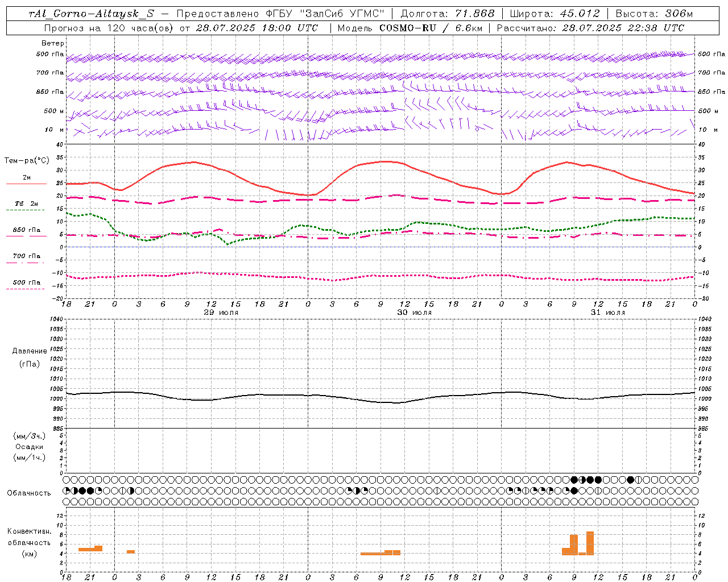The height and width of the screenshot is (582, 728).
Task: Click the Модель COSMO-RU / 6.6км label
Action: pyautogui.click(x=410, y=28)
